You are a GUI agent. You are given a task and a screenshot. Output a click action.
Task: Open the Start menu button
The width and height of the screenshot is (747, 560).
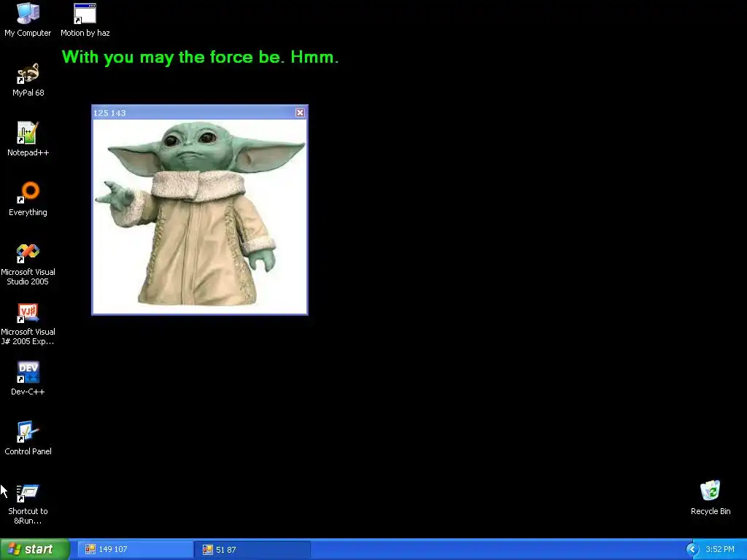(x=34, y=549)
